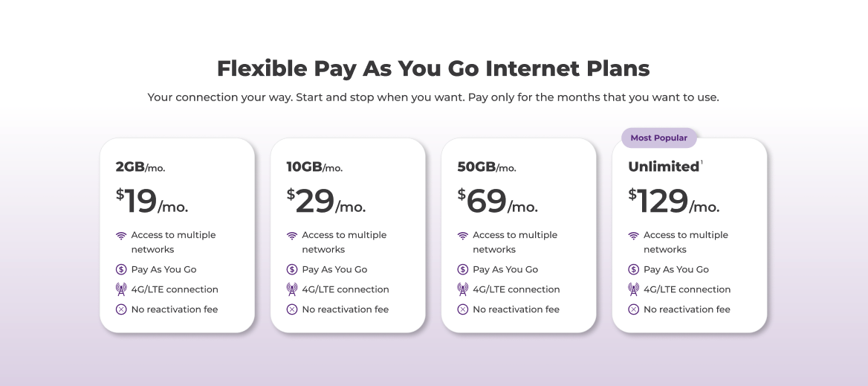Click the Flexible Pay As You Go heading

pyautogui.click(x=433, y=68)
